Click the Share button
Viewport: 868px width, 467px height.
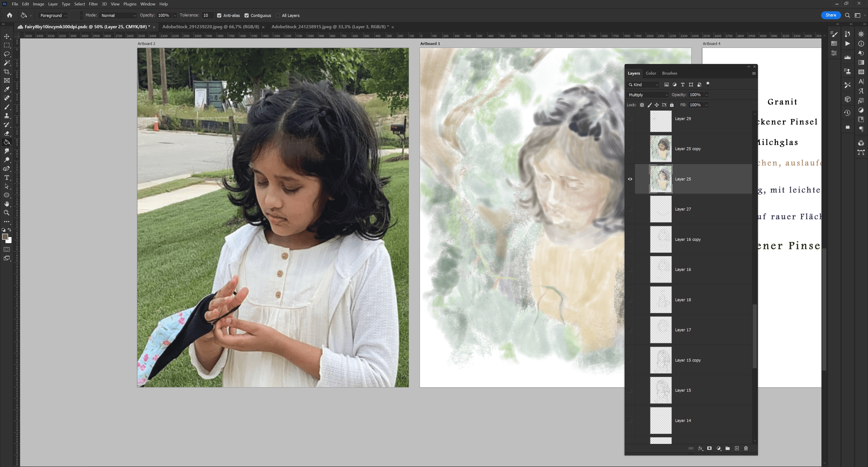(830, 15)
